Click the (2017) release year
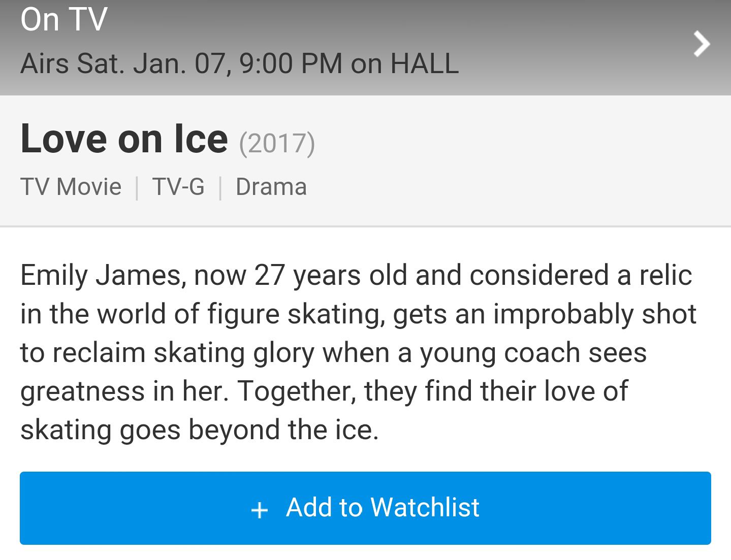The width and height of the screenshot is (731, 560). click(277, 143)
